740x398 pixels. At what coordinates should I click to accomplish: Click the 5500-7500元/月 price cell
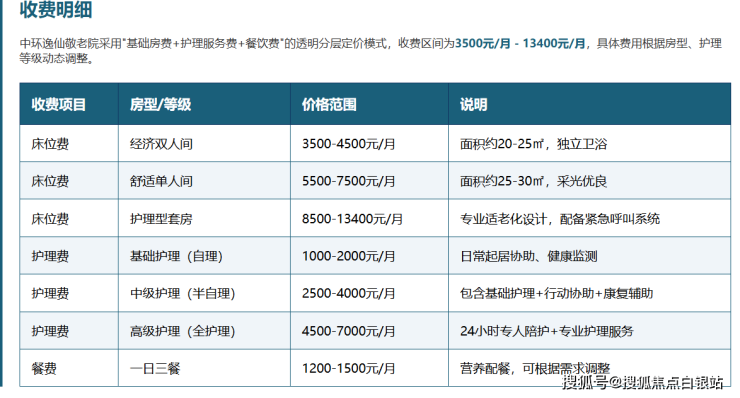(370, 181)
